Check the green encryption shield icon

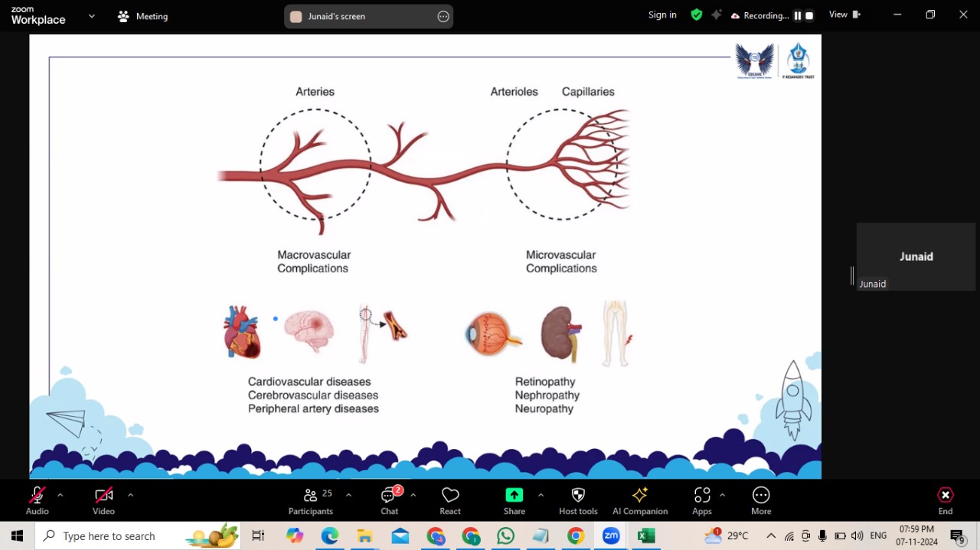point(697,15)
